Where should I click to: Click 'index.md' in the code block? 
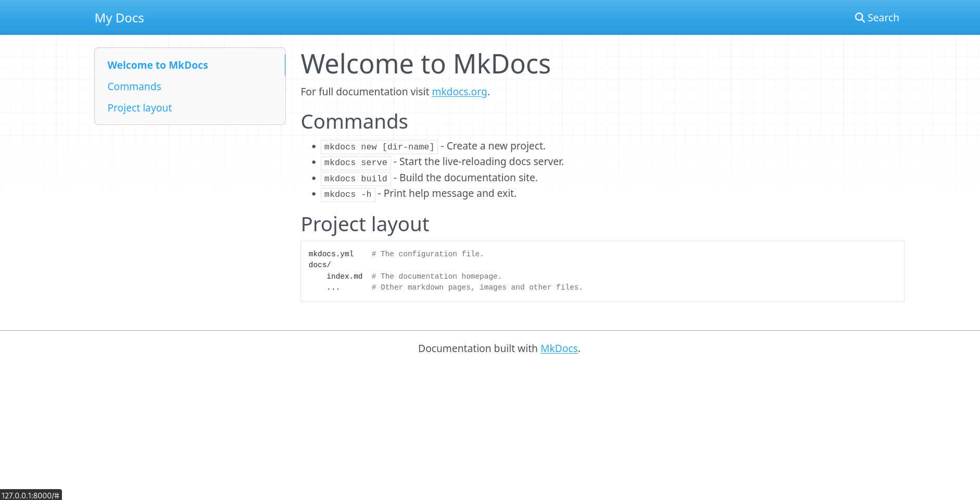pyautogui.click(x=344, y=277)
